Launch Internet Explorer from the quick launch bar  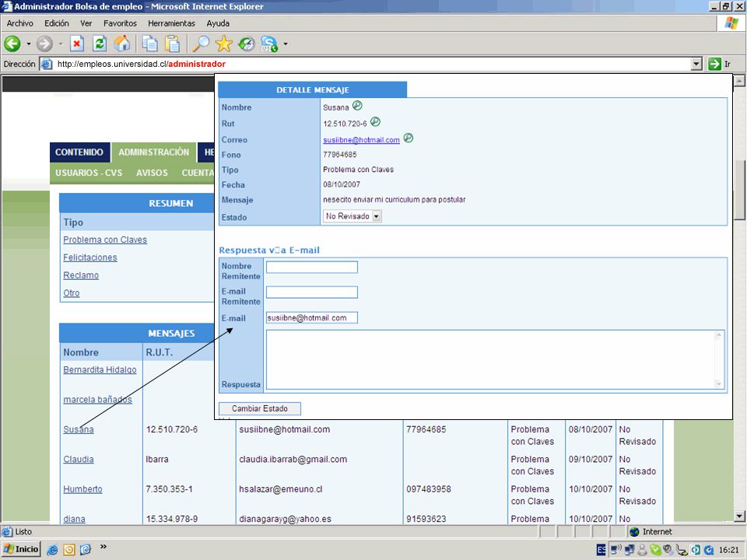(52, 550)
